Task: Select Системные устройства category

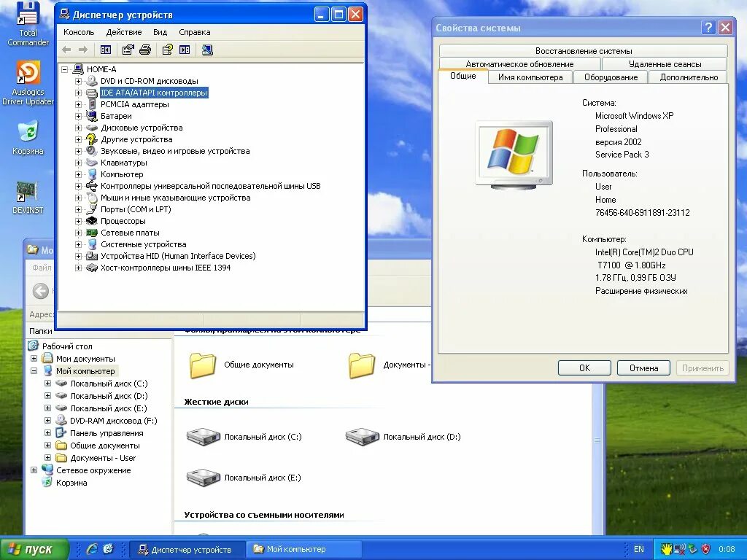Action: tap(143, 244)
